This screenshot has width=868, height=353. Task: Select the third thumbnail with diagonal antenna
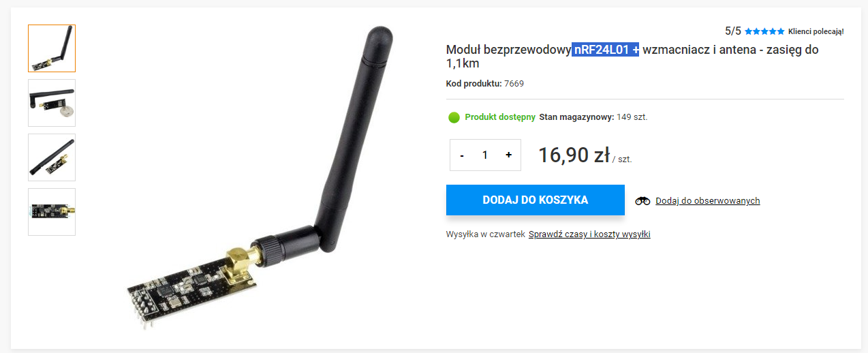pyautogui.click(x=52, y=157)
